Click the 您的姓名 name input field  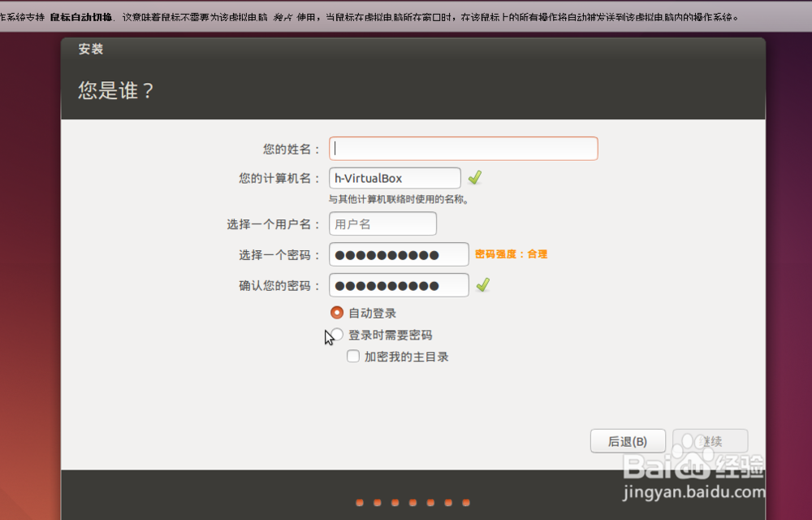pos(463,148)
